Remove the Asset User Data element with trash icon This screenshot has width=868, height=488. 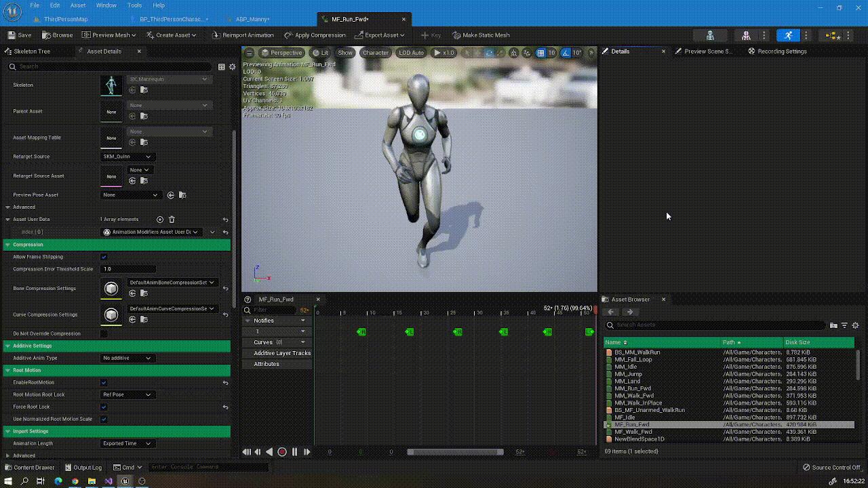point(172,220)
